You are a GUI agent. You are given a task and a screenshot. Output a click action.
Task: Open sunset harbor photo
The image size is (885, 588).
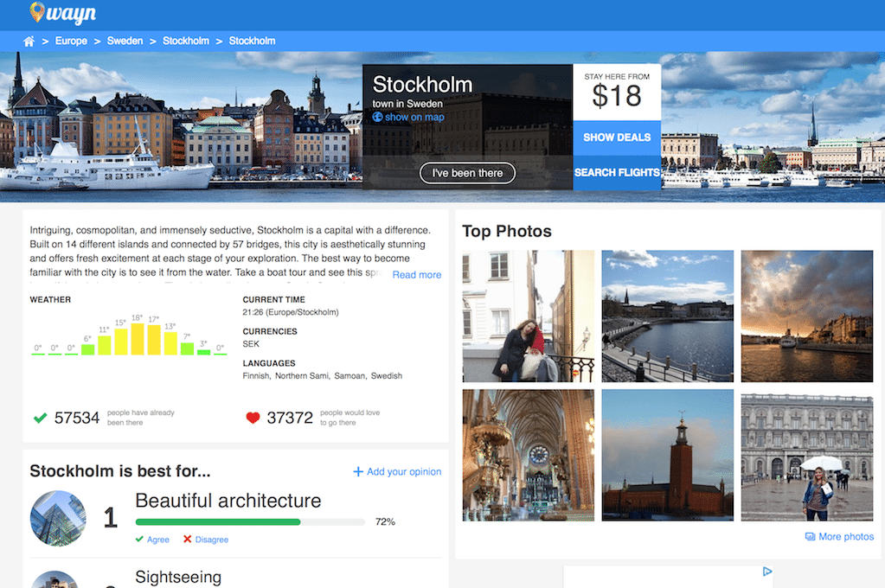coord(807,316)
